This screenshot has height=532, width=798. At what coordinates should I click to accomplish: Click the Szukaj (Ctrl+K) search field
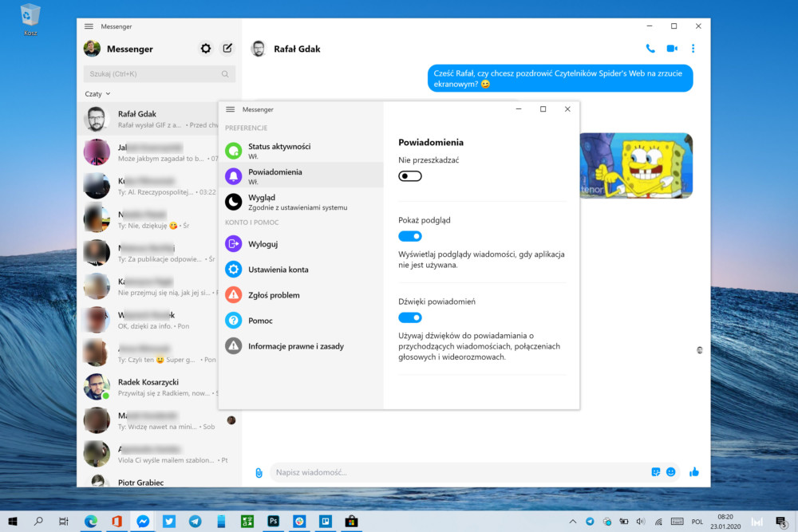pyautogui.click(x=160, y=73)
